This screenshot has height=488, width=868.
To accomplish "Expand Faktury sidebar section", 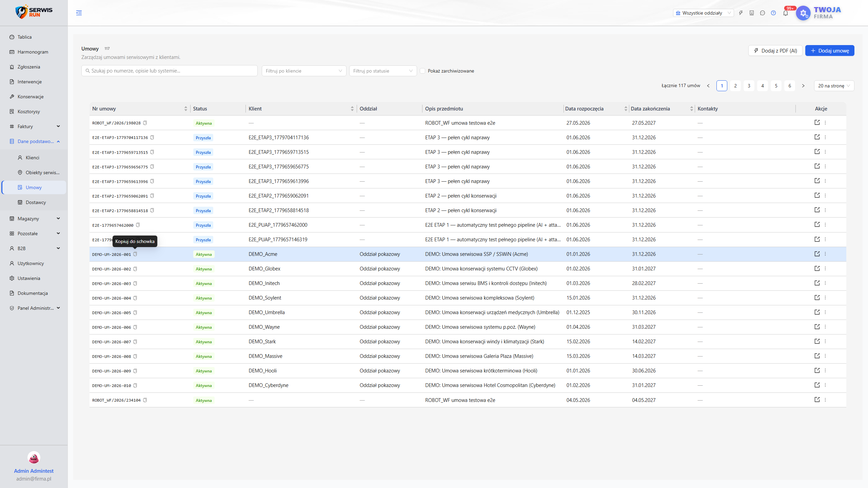I will (x=34, y=126).
